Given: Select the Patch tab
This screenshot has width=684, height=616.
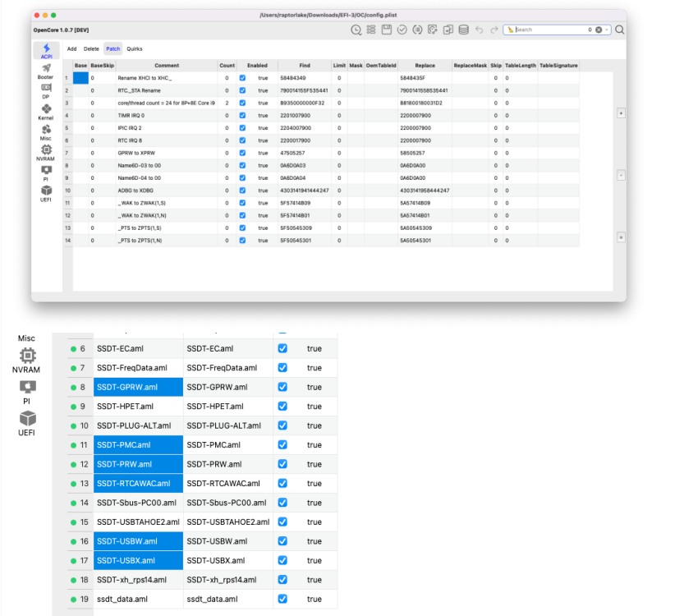Looking at the screenshot, I should tap(113, 48).
